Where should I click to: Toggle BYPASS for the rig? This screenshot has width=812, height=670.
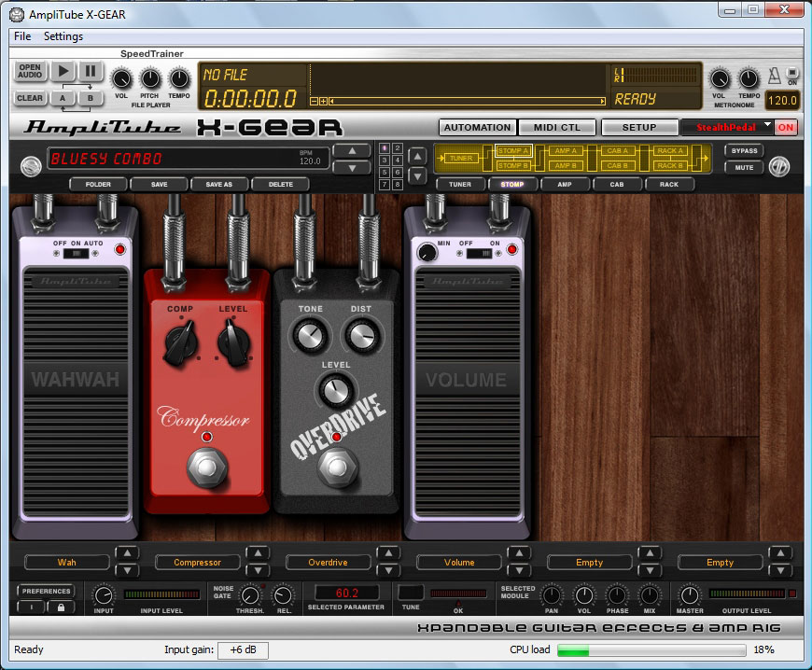(744, 150)
